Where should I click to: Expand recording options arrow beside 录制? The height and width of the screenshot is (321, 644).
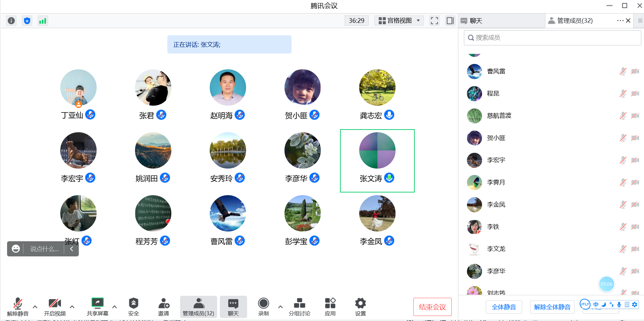point(280,307)
